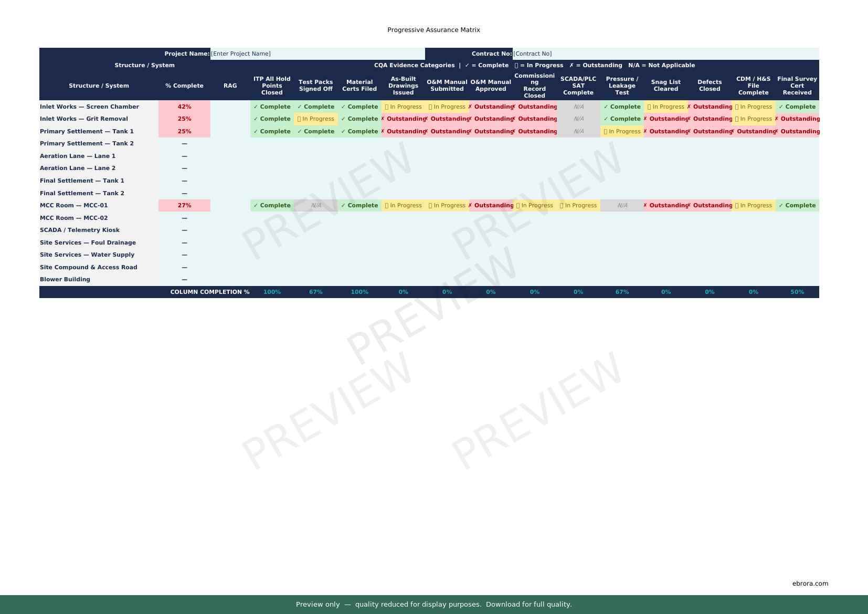868x614 pixels.
Task: Click the 27% cell for MCC-01
Action: click(184, 205)
